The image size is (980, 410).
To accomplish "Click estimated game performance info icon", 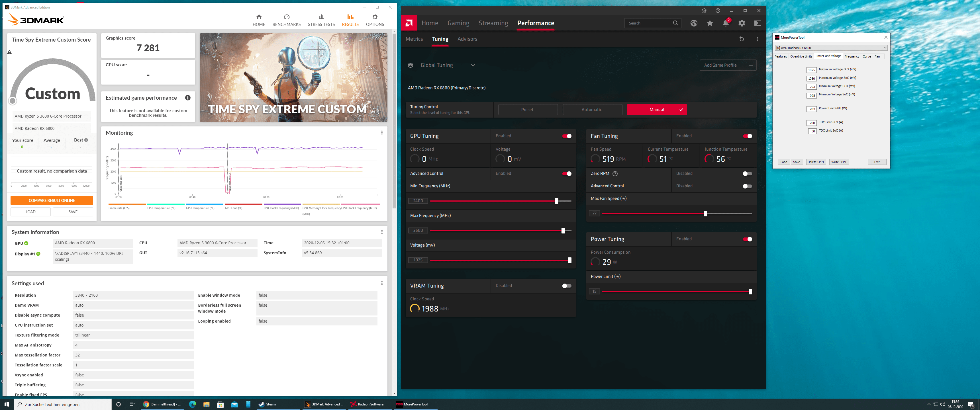I will coord(187,98).
